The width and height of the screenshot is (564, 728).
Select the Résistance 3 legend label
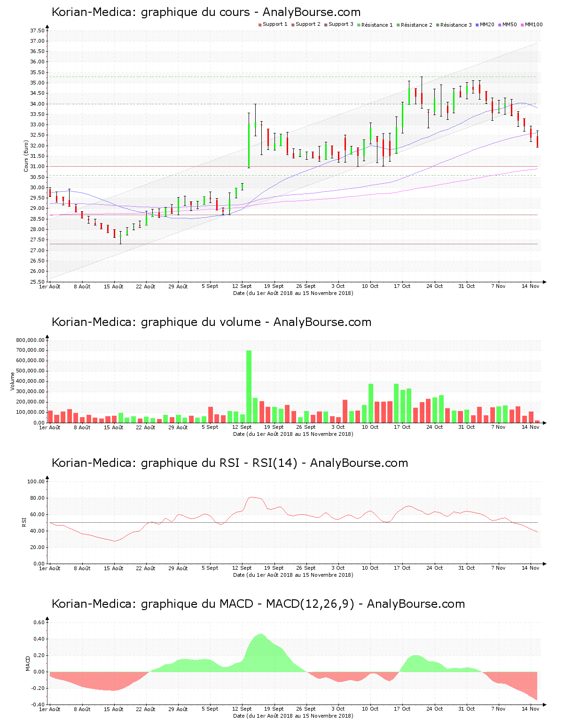coord(456,25)
